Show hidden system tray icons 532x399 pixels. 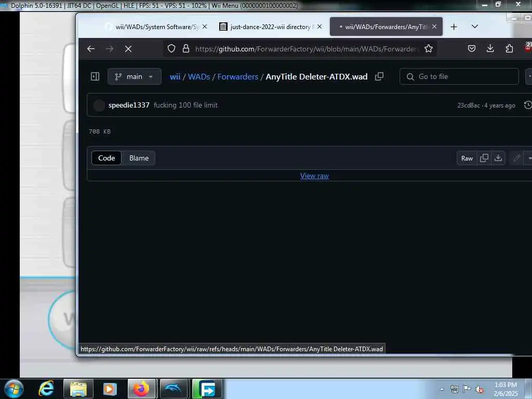442,389
